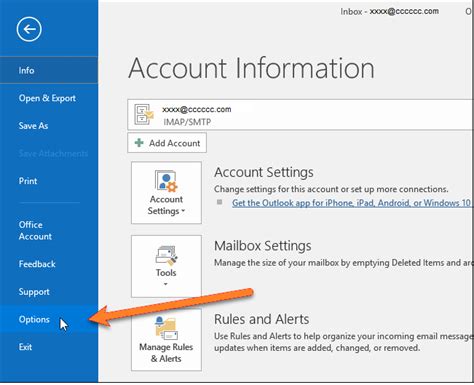474x385 pixels.
Task: Click the Account Information heading
Action: [x=252, y=68]
